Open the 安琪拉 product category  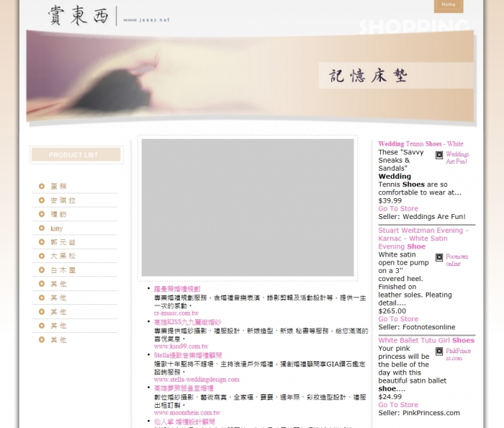[x=63, y=200]
